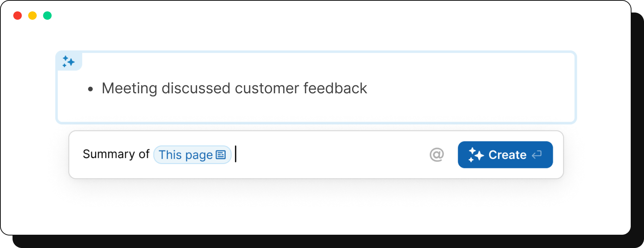Close the window with the red dot

[17, 16]
